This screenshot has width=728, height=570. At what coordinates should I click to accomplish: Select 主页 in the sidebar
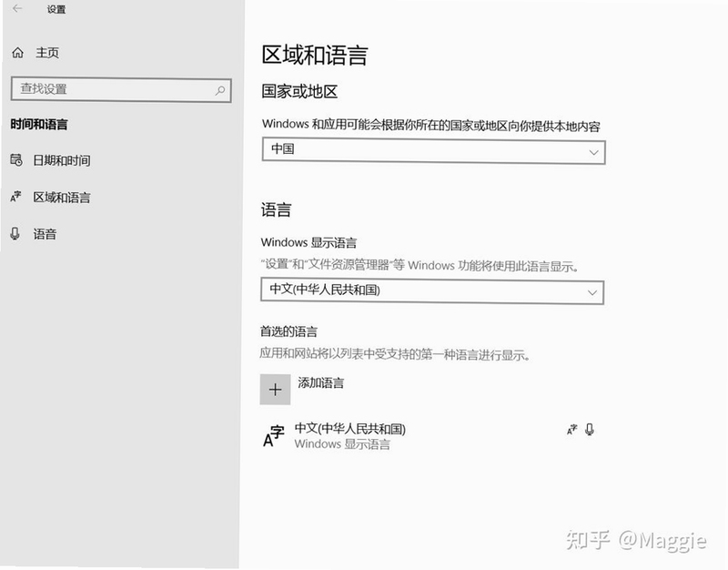47,53
